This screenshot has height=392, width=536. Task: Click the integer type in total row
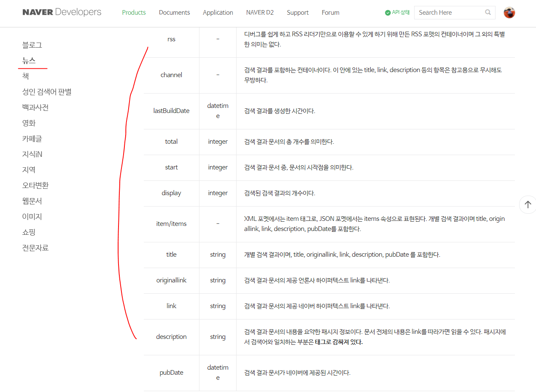(x=218, y=142)
